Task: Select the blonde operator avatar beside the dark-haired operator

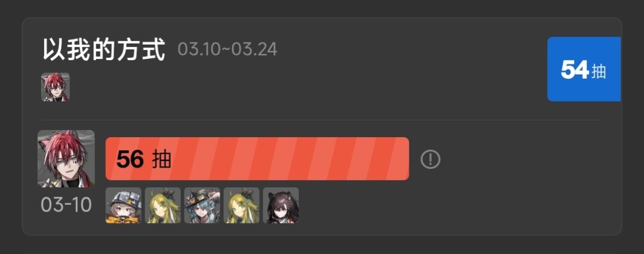Action: pos(241,205)
